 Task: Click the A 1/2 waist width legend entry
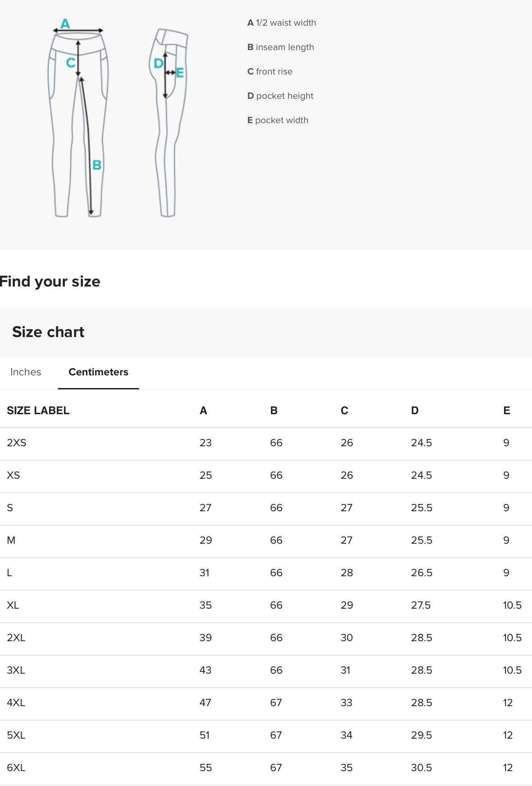(282, 23)
